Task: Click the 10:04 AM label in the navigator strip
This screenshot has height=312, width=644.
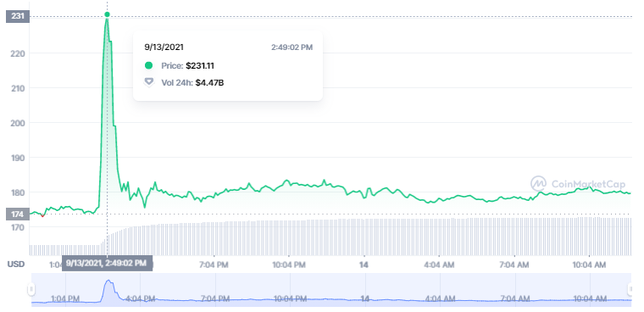Action: click(590, 298)
